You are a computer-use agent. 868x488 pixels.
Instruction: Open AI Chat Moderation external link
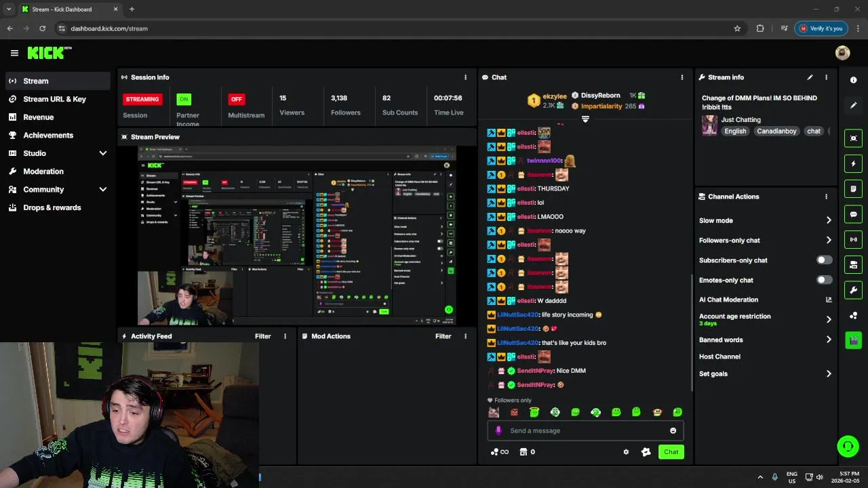pos(829,300)
